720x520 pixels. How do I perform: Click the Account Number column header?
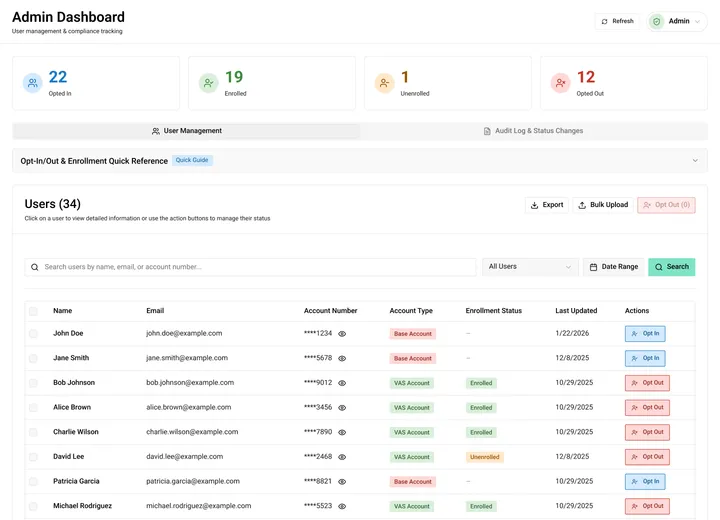point(331,311)
